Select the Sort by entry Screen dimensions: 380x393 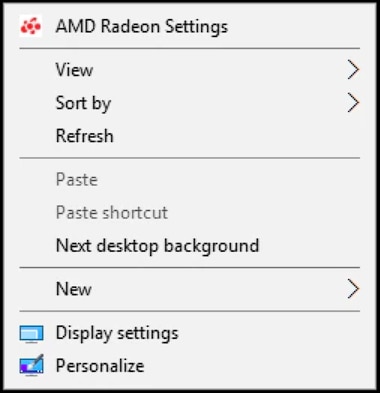pyautogui.click(x=190, y=103)
